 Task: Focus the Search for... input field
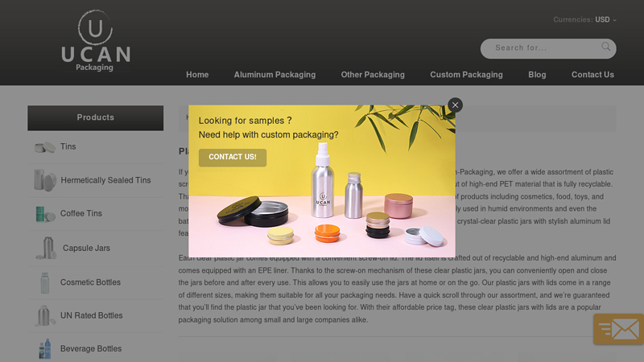click(x=542, y=48)
